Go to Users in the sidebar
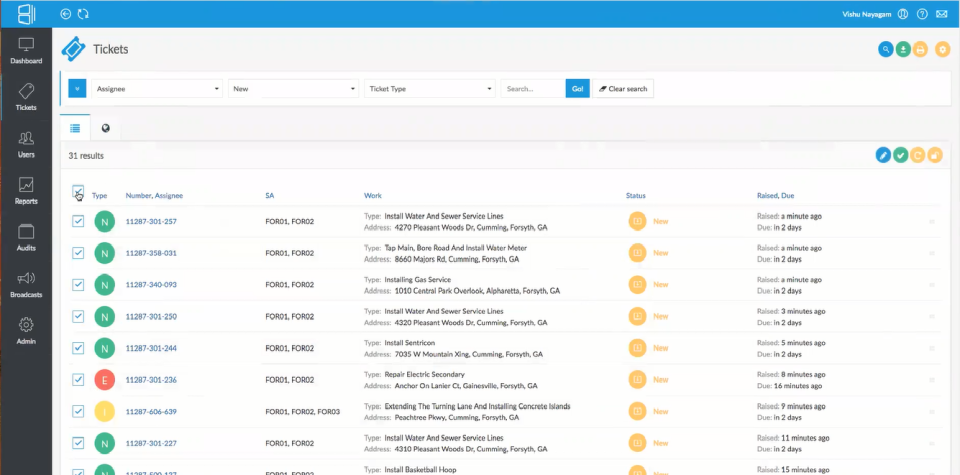960x475 pixels. point(26,145)
